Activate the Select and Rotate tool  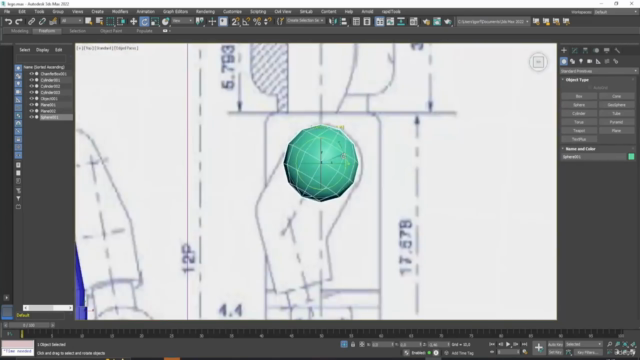pos(144,22)
